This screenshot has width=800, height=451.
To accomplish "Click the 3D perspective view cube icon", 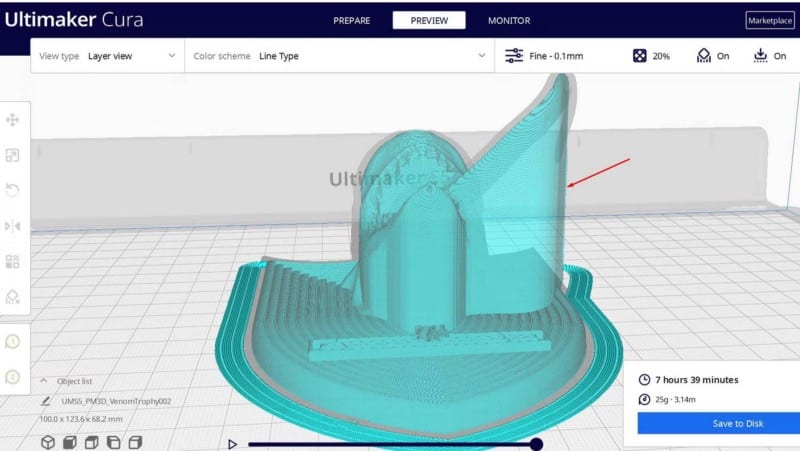I will 47,442.
